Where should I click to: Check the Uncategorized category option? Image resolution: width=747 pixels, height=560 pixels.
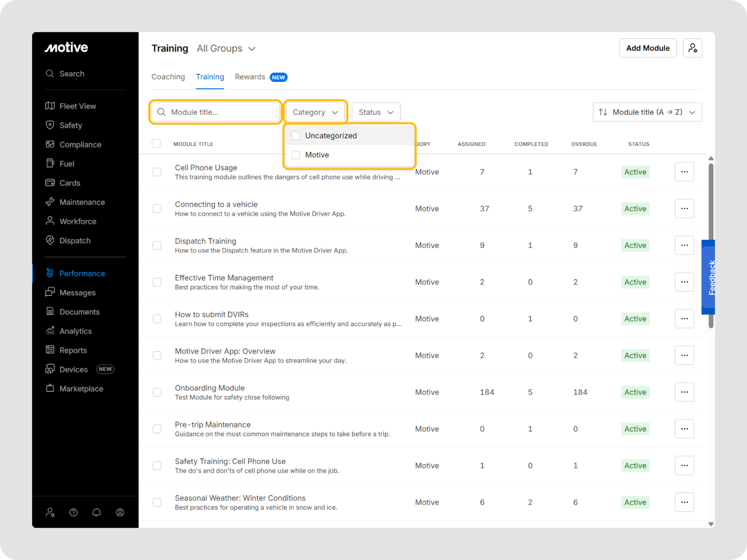(296, 136)
